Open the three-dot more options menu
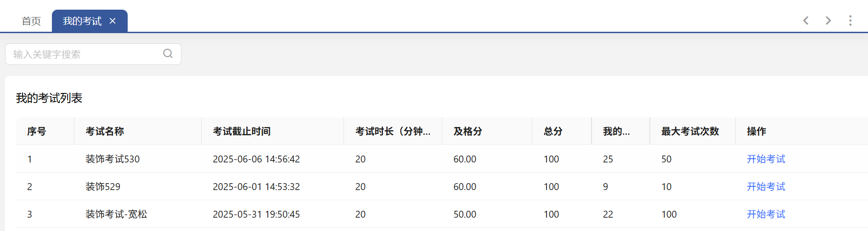The height and width of the screenshot is (231, 868). (x=850, y=21)
